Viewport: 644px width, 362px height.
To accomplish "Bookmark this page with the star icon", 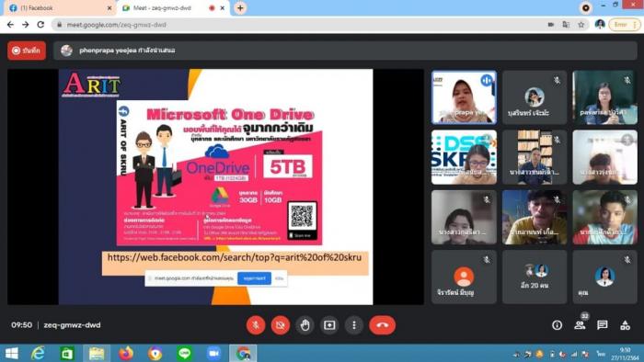I will pyautogui.click(x=581, y=25).
